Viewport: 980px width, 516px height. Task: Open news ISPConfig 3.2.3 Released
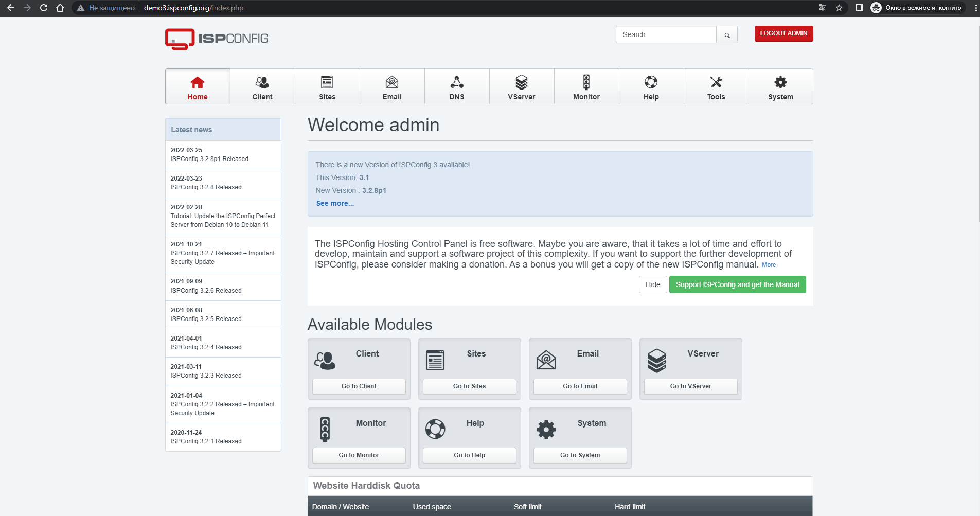tap(223, 371)
